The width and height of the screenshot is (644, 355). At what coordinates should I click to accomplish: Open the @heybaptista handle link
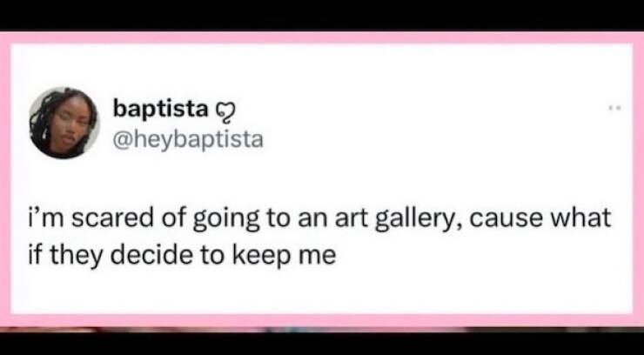[187, 137]
